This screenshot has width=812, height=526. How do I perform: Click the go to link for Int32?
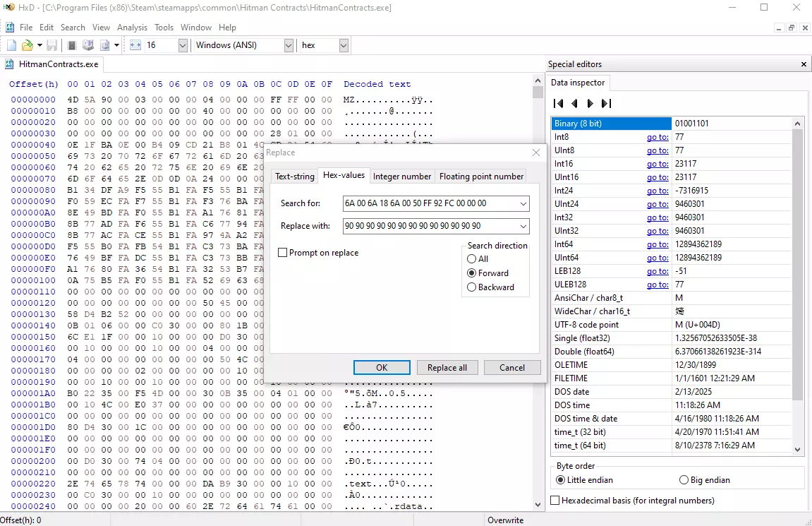coord(657,217)
